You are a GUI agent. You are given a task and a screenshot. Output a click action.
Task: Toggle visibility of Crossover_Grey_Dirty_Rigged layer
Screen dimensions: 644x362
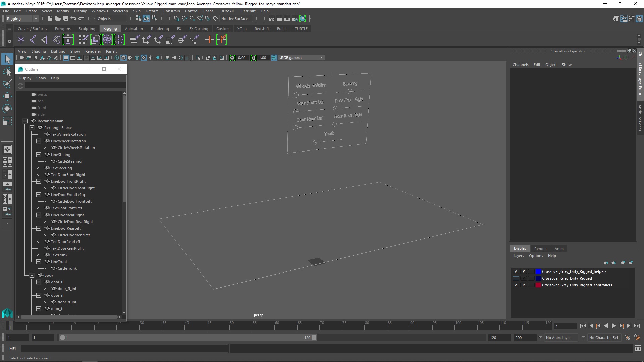tap(515, 278)
